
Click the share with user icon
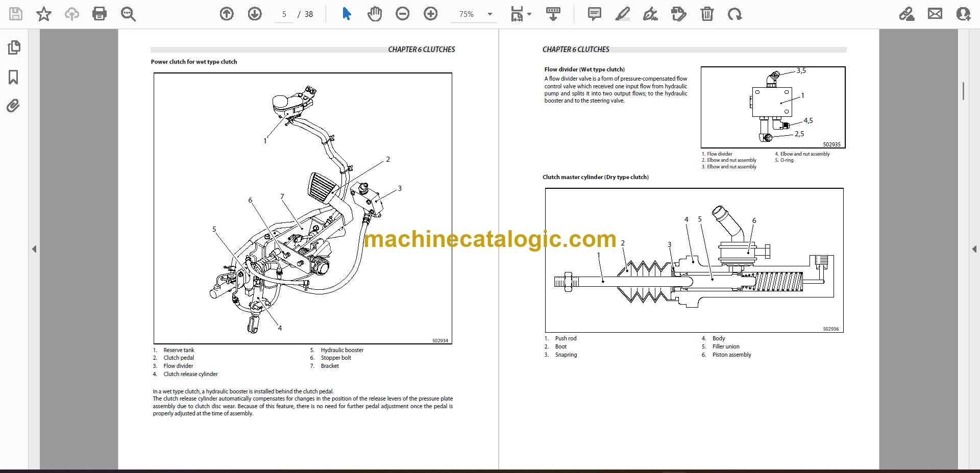pos(963,14)
